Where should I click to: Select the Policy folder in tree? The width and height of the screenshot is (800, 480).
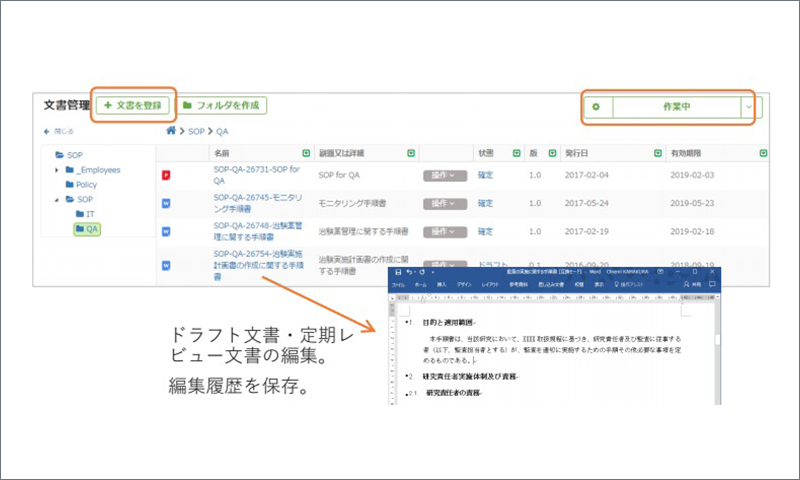coord(81,184)
